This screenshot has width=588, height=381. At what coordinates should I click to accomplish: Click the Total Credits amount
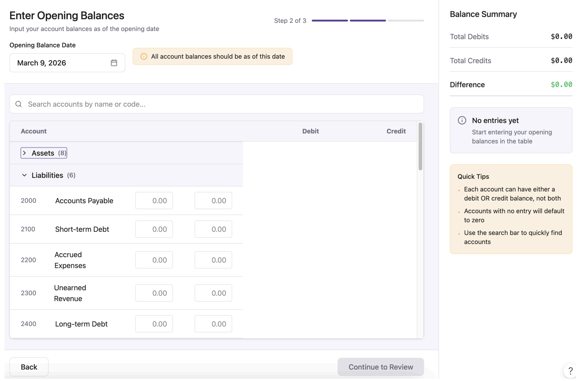561,61
